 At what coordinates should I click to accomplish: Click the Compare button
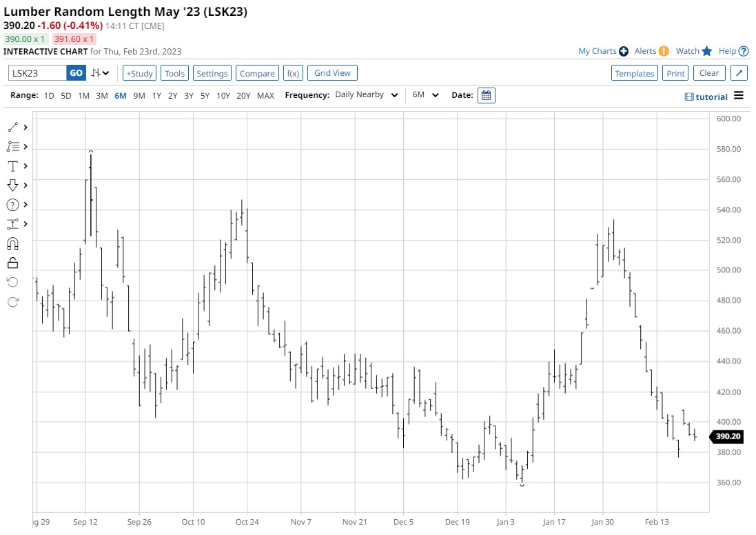pos(257,73)
